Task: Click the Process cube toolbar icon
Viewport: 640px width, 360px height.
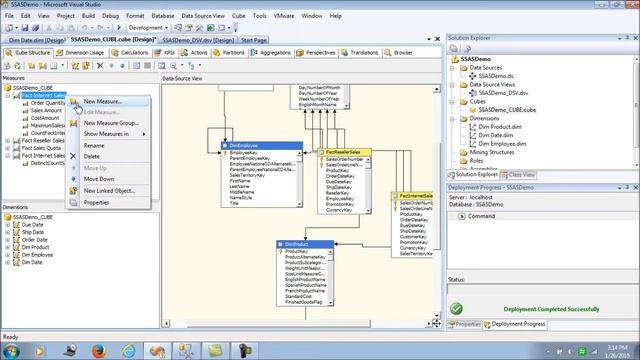Action: 7,65
